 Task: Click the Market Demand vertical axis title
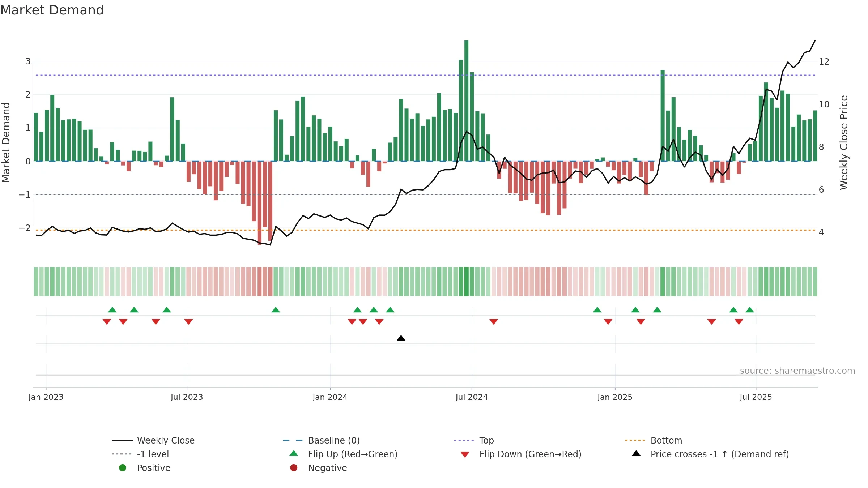point(6,142)
